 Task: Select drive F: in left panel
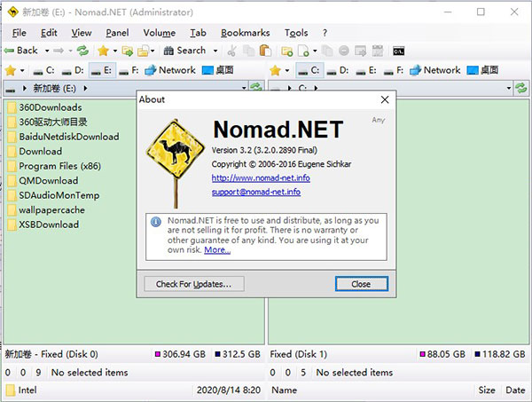(x=129, y=71)
